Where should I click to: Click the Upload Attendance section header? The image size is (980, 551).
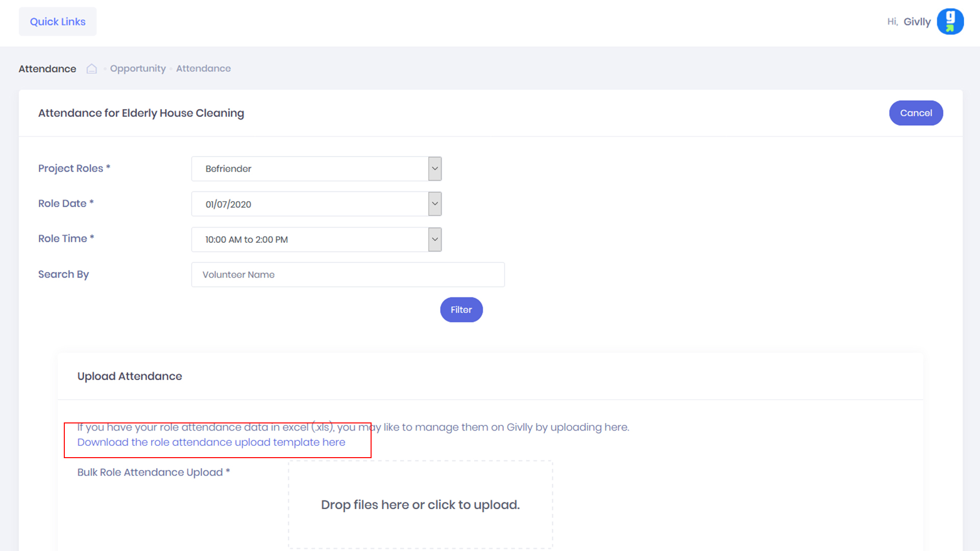point(130,376)
